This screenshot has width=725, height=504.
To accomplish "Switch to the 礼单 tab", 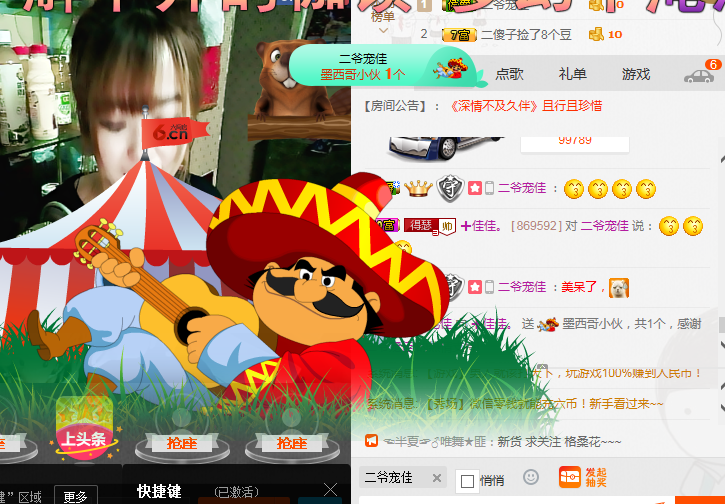I will point(572,74).
